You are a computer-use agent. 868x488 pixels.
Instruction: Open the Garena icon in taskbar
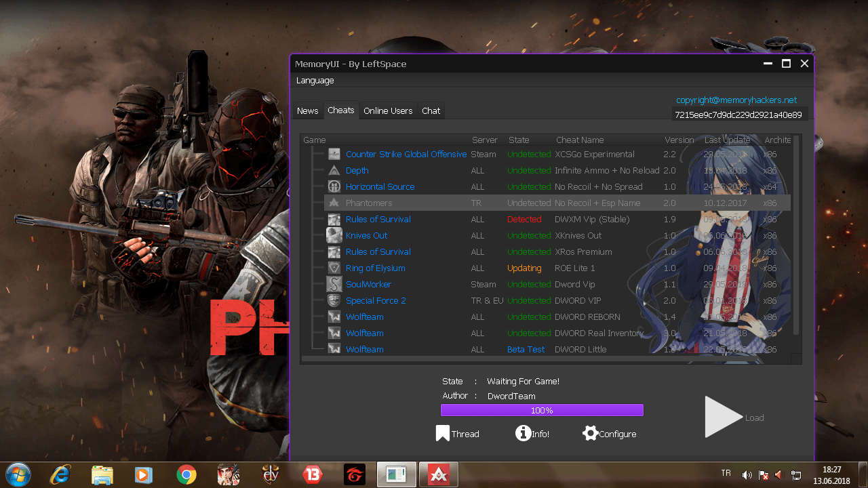point(355,475)
